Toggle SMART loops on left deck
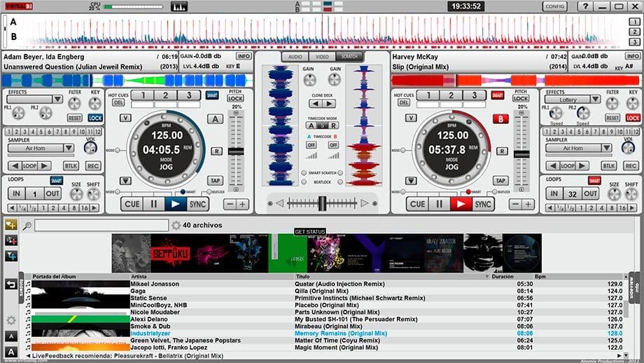The image size is (644, 363). click(x=56, y=181)
